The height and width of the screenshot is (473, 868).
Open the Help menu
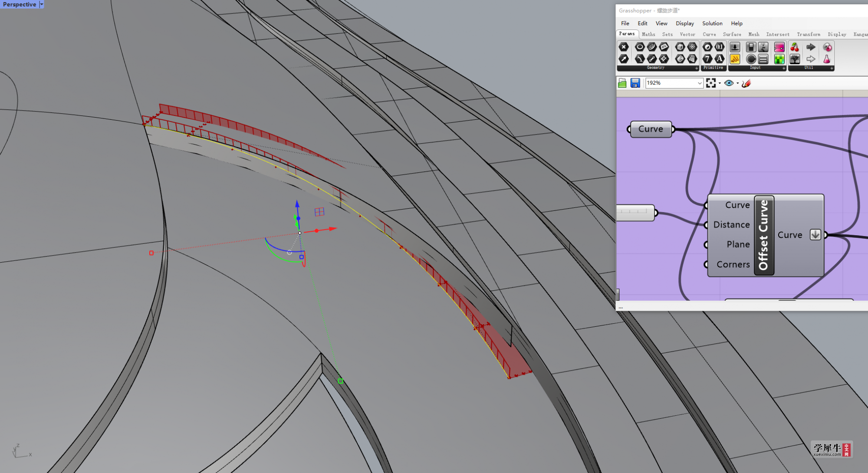coord(736,23)
